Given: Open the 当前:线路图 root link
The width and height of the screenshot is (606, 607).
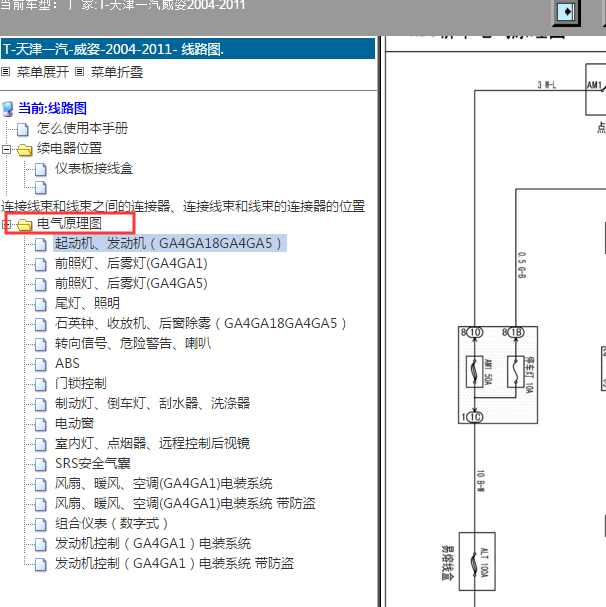Looking at the screenshot, I should tap(52, 108).
